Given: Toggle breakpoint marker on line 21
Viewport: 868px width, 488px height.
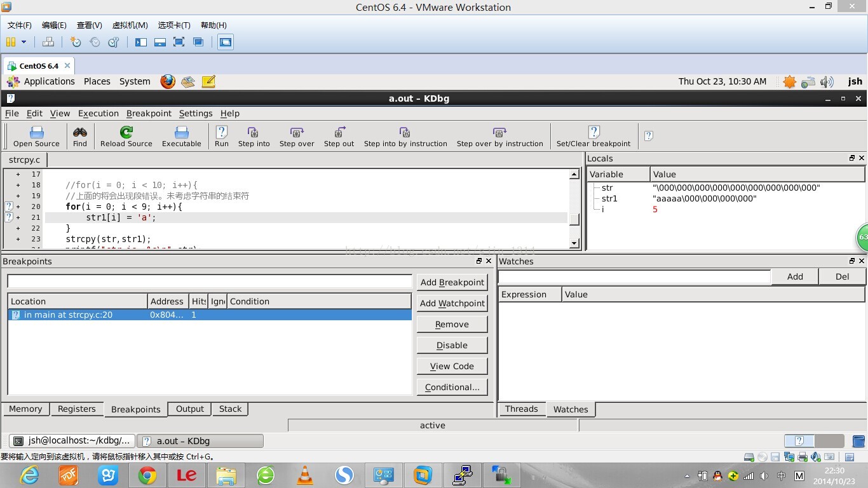Looking at the screenshot, I should click(9, 217).
